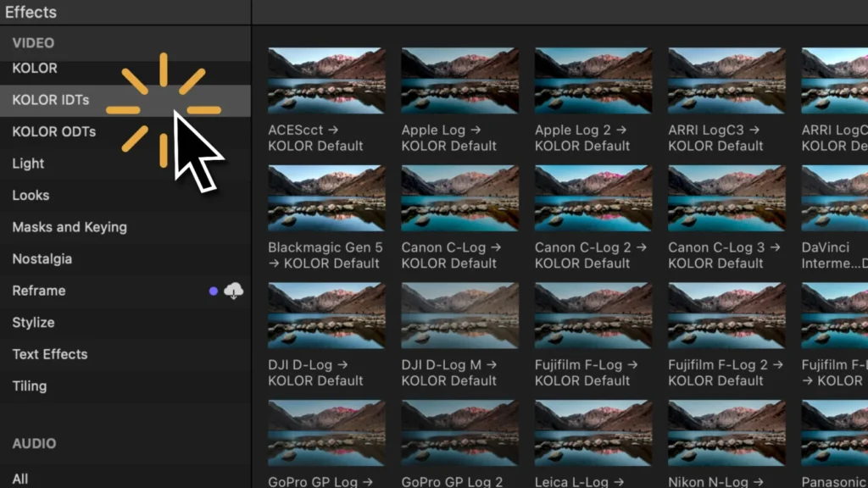Screen dimensions: 868x488
Task: Select the Nostalgia category
Action: point(125,259)
